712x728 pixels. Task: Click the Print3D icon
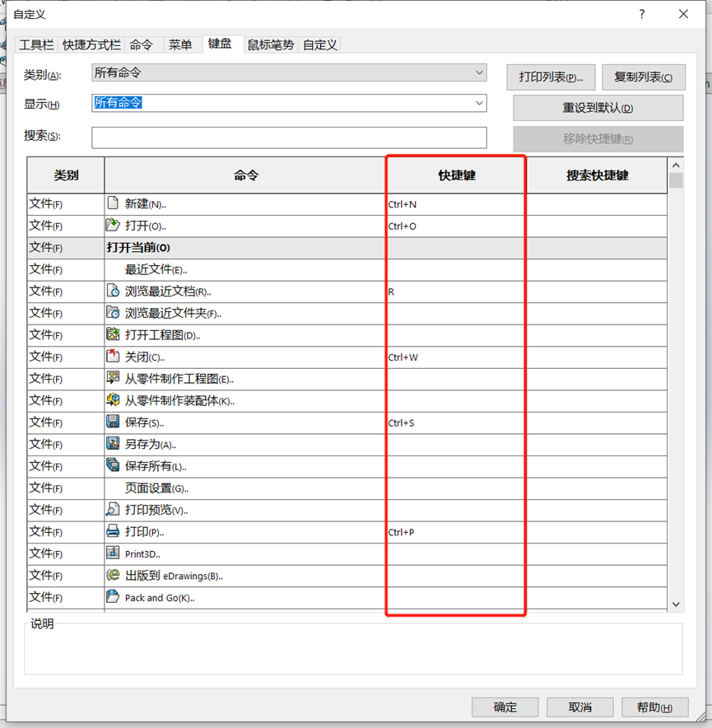coord(113,553)
